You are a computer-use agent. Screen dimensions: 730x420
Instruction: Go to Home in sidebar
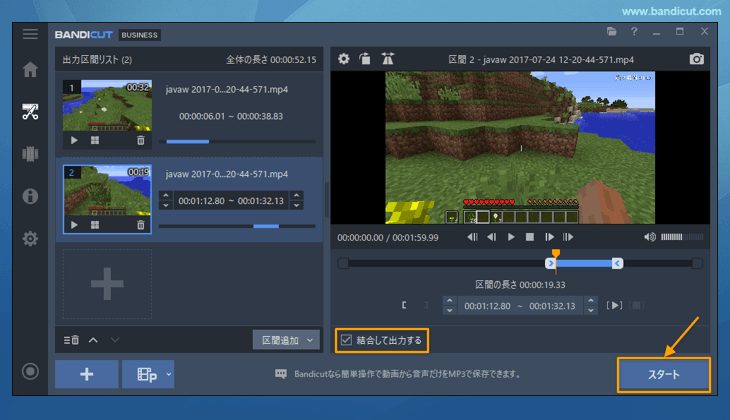[30, 69]
